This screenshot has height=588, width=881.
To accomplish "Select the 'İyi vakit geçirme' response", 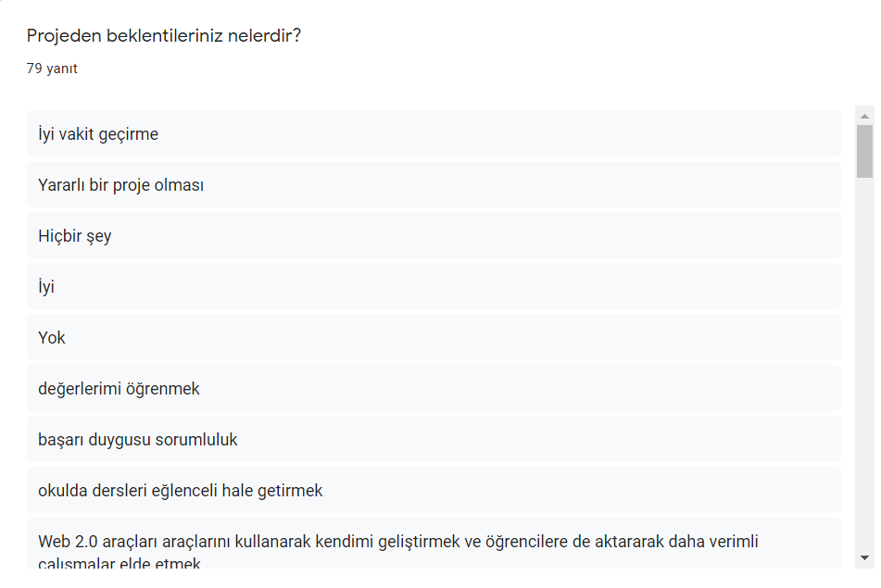I will tap(98, 134).
